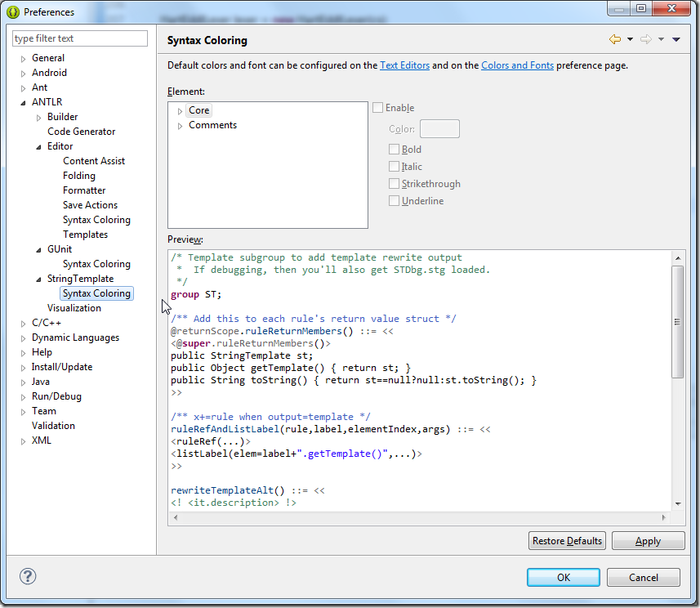This screenshot has width=700, height=608.
Task: Enable the Bold checkbox
Action: [x=395, y=150]
